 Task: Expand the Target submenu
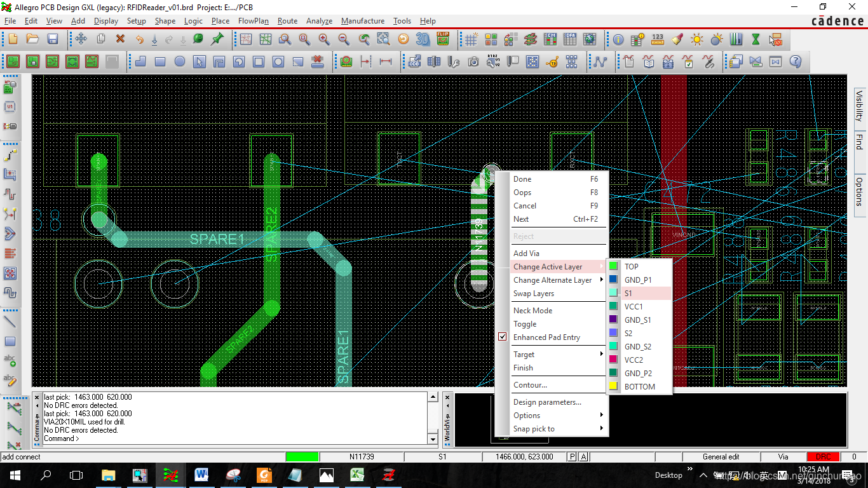point(524,355)
